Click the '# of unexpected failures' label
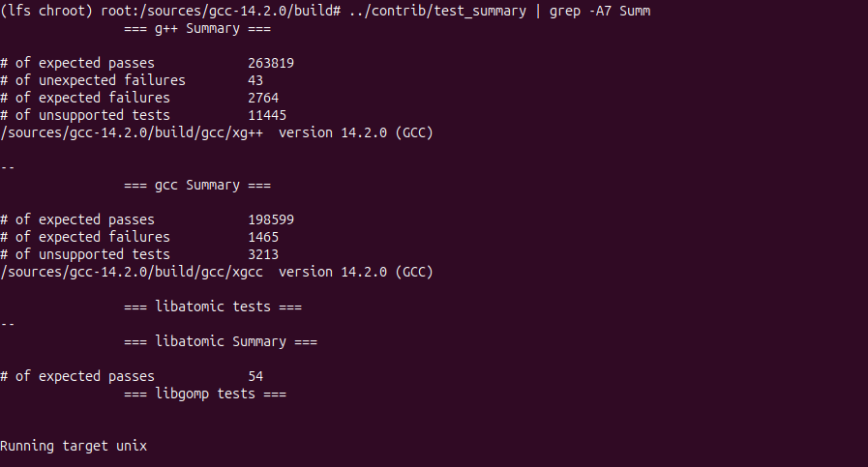The width and height of the screenshot is (868, 467). click(93, 80)
